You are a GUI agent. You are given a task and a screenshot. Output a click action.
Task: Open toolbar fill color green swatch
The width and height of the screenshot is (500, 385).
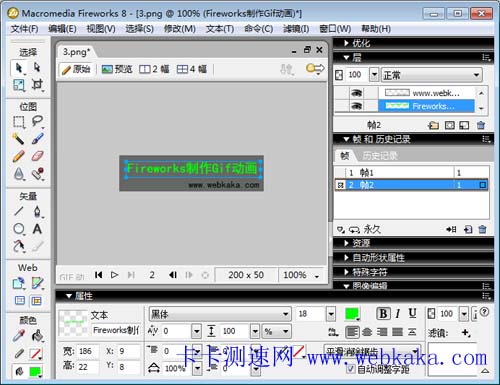pos(35,371)
